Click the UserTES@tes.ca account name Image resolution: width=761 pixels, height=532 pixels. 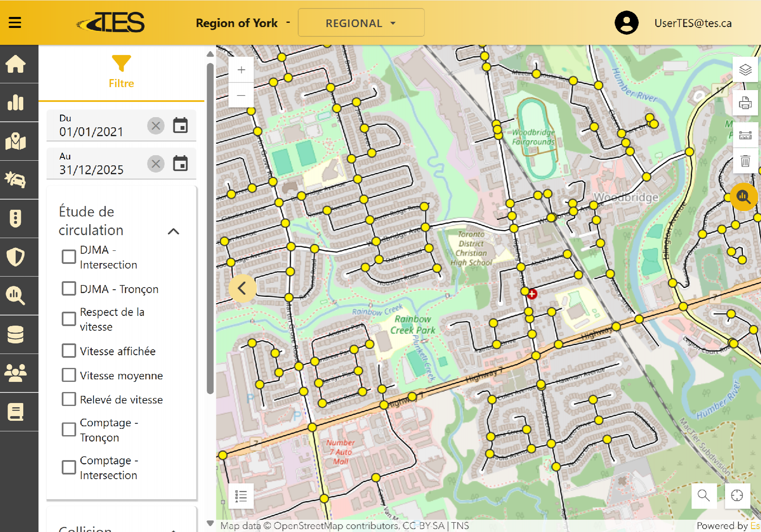point(693,23)
